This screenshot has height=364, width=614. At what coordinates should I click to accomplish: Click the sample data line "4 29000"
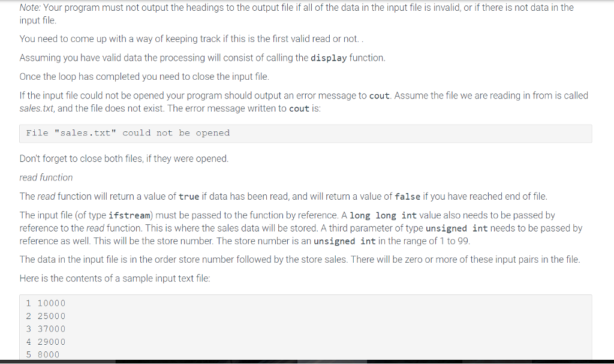(46, 342)
